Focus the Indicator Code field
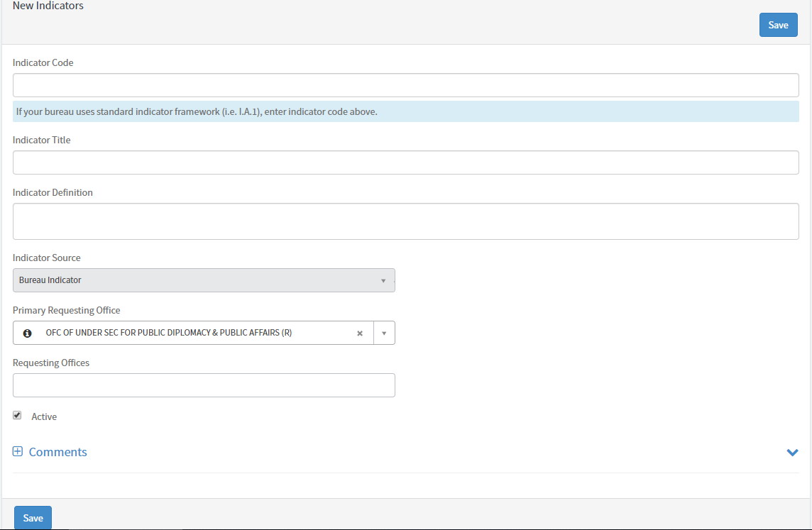 [x=405, y=85]
